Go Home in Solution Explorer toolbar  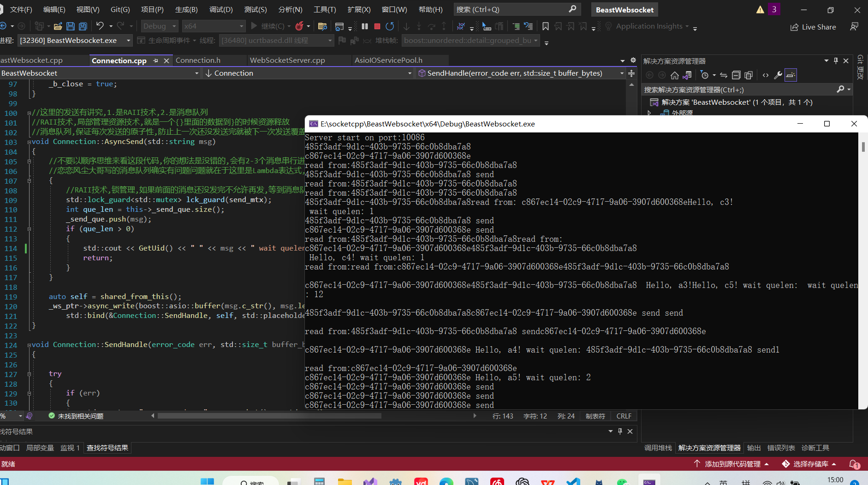coord(675,75)
